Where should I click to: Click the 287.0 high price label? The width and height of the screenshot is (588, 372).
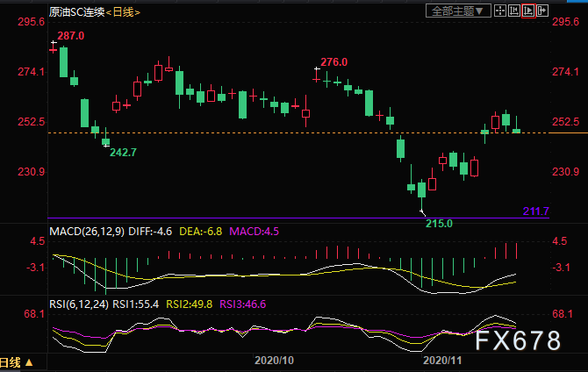pyautogui.click(x=71, y=36)
